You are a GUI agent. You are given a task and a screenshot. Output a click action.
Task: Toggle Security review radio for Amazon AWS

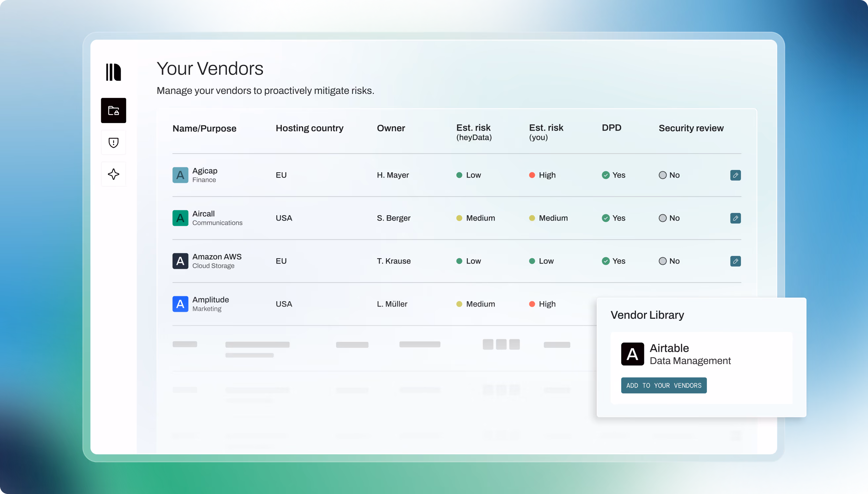[x=662, y=261]
